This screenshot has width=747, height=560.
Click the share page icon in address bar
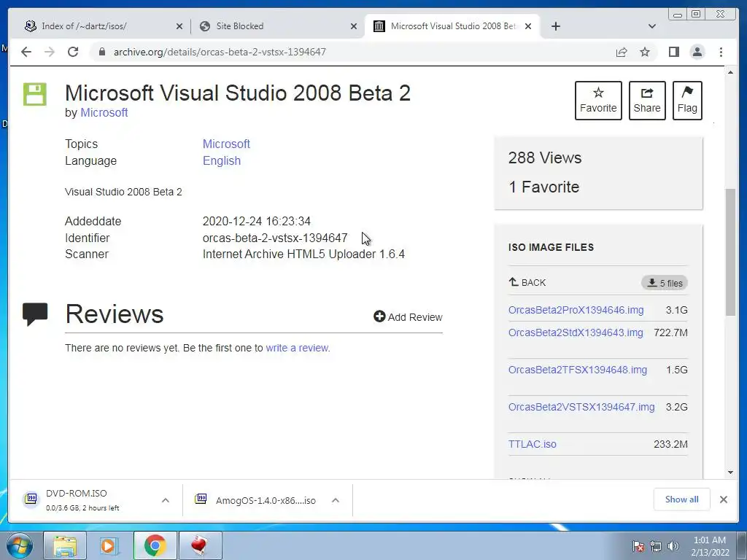(622, 52)
